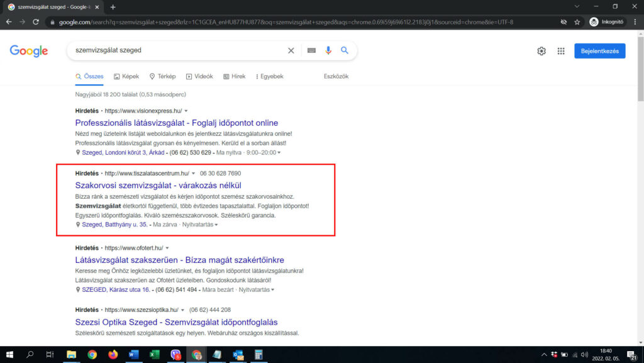Open Outlook from the taskbar

pos(238,354)
